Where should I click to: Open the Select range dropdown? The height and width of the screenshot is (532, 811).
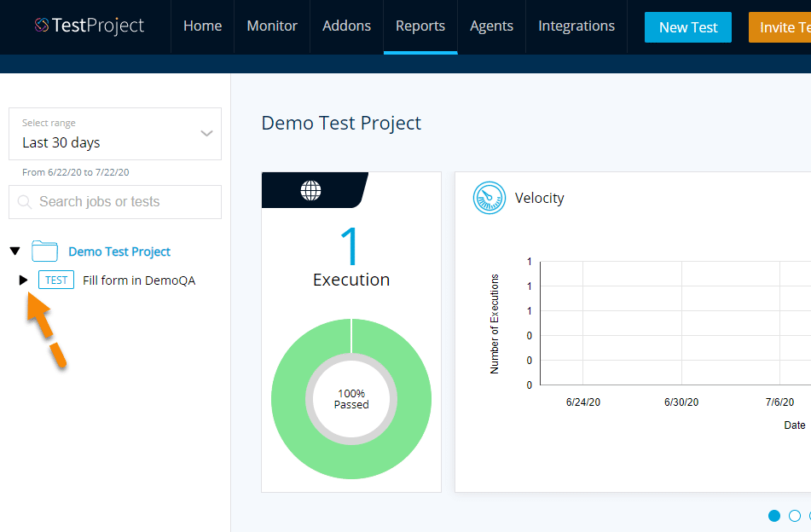pyautogui.click(x=115, y=134)
